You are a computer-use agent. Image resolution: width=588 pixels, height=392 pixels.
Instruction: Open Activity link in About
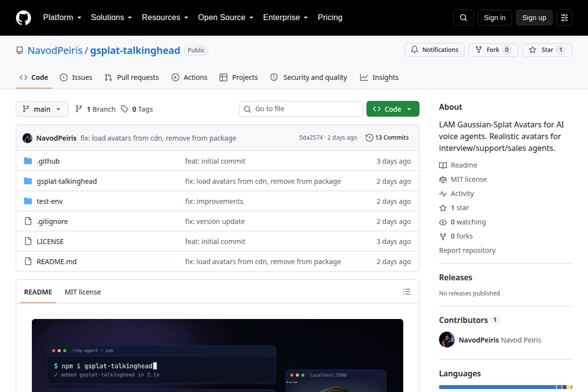tap(457, 194)
